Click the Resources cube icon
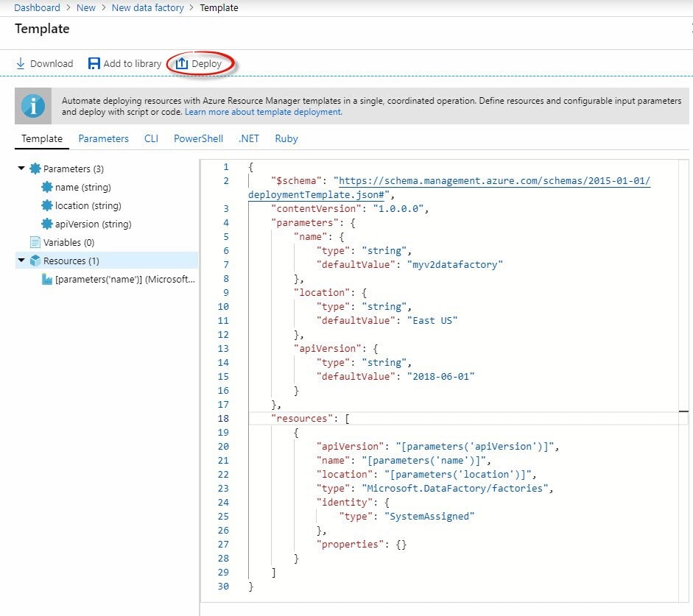Screen dimensions: 693x616 pos(35,261)
